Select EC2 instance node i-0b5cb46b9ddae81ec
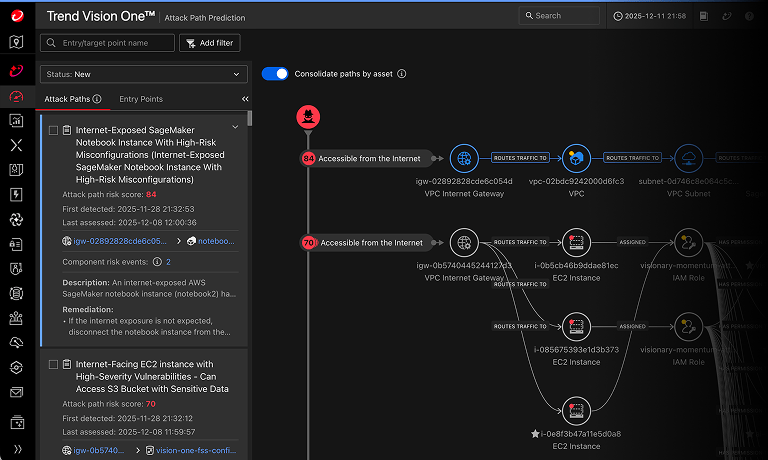Screen dimensions: 768x460 tap(576, 242)
